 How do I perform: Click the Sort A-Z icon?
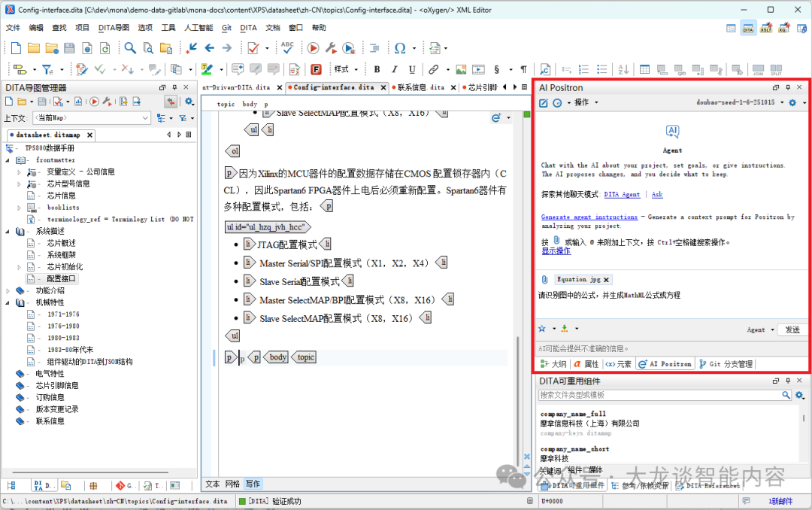[623, 69]
